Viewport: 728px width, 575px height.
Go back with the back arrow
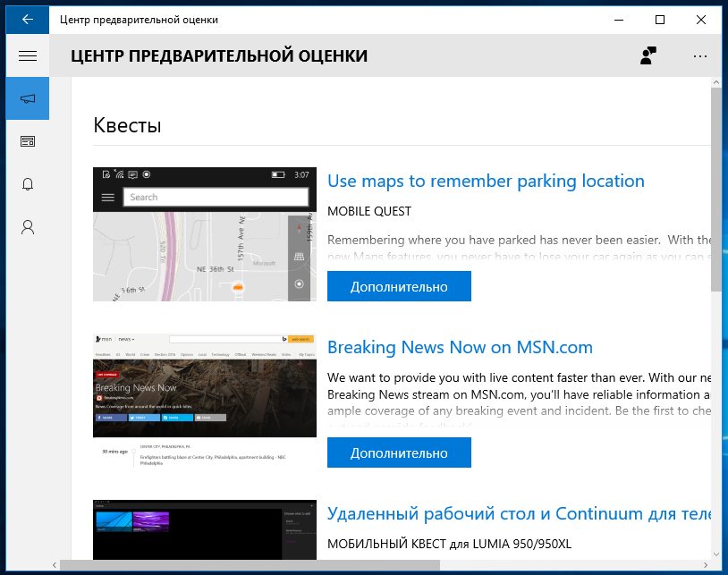[28, 20]
